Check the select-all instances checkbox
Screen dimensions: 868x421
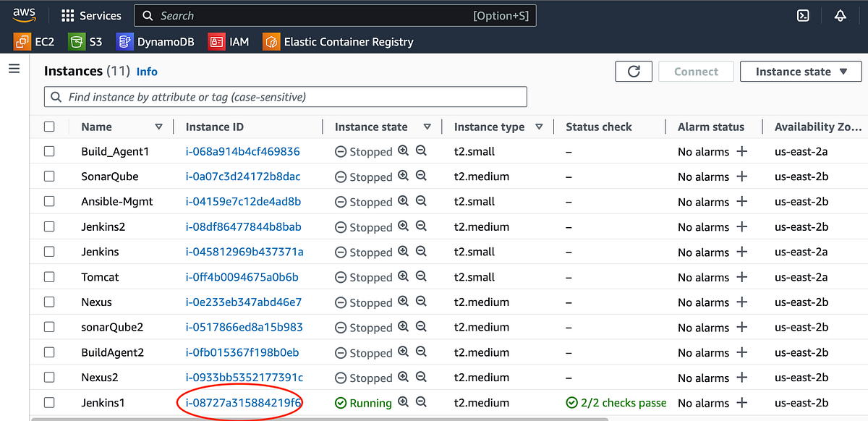pyautogui.click(x=48, y=126)
